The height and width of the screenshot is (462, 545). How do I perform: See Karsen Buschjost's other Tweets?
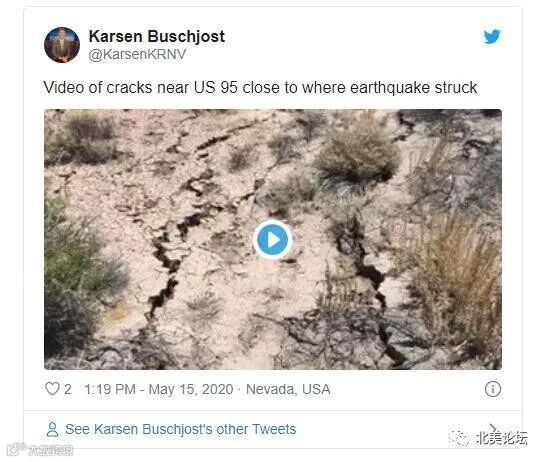[x=180, y=429]
